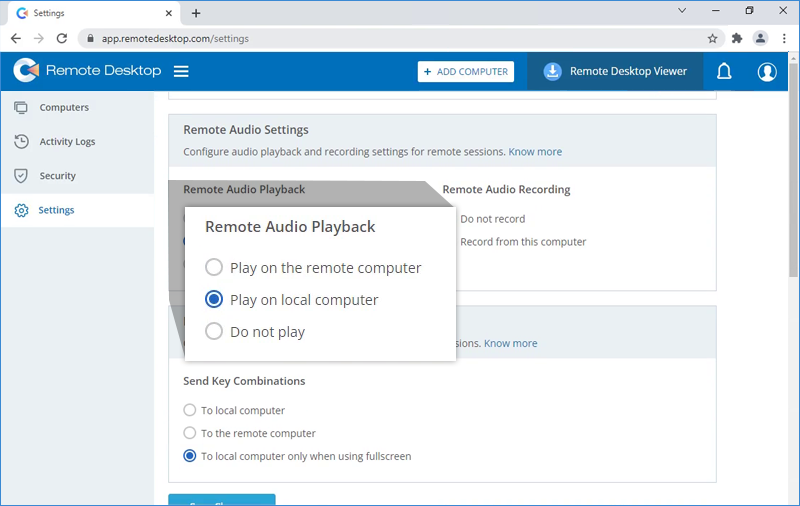Click the ADD COMPUTER button
The width and height of the screenshot is (800, 506).
point(465,72)
